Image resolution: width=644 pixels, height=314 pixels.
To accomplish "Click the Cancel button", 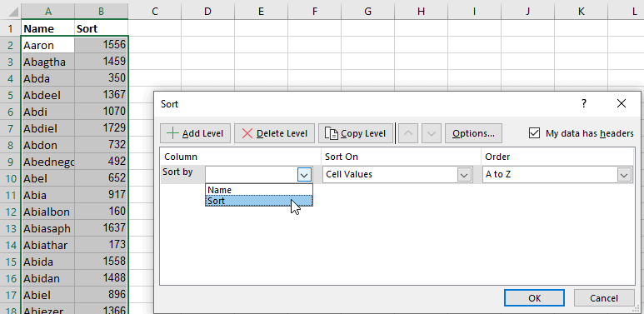I will (604, 298).
